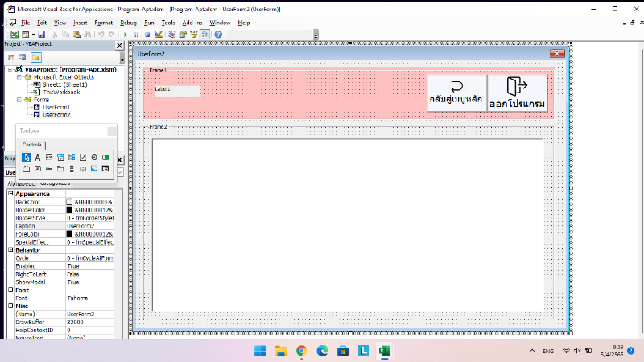Select the ToggleButton control in Toolbox
This screenshot has width=644, height=362.
[105, 157]
